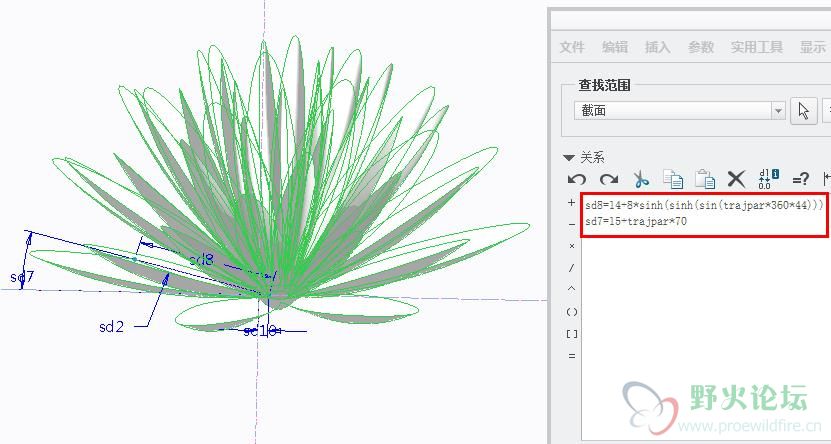The width and height of the screenshot is (831, 444).
Task: Delete selected relation with X icon
Action: tap(736, 179)
